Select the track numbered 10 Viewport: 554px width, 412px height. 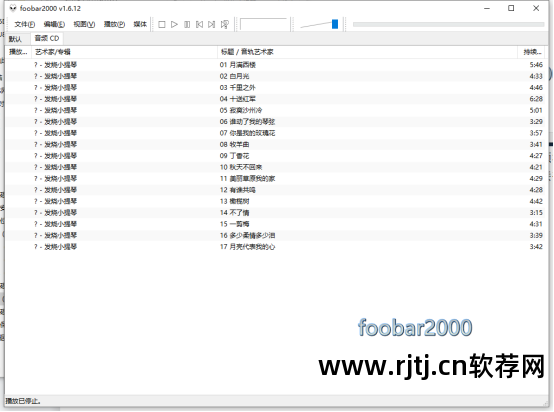(x=275, y=167)
